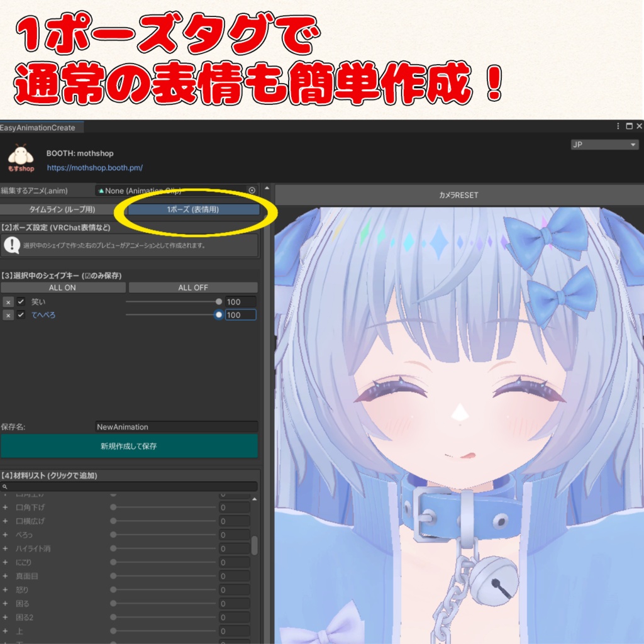Click the 【2】ポーズ設定 header text
The height and width of the screenshot is (644, 644).
tap(55, 228)
